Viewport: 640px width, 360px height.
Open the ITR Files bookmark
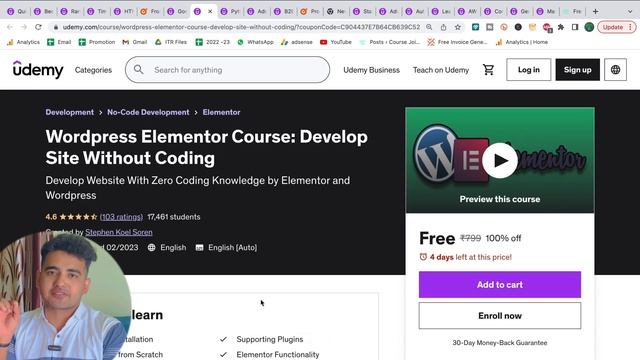171,42
